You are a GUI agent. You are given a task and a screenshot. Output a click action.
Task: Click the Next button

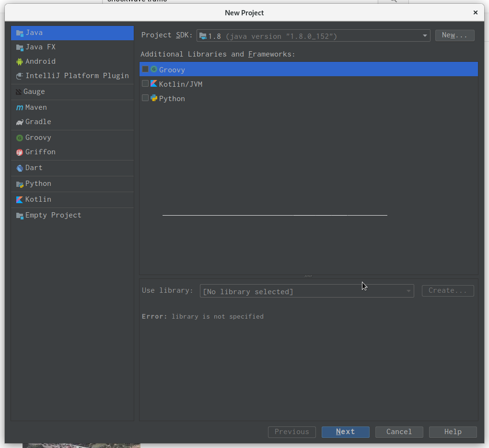point(346,432)
